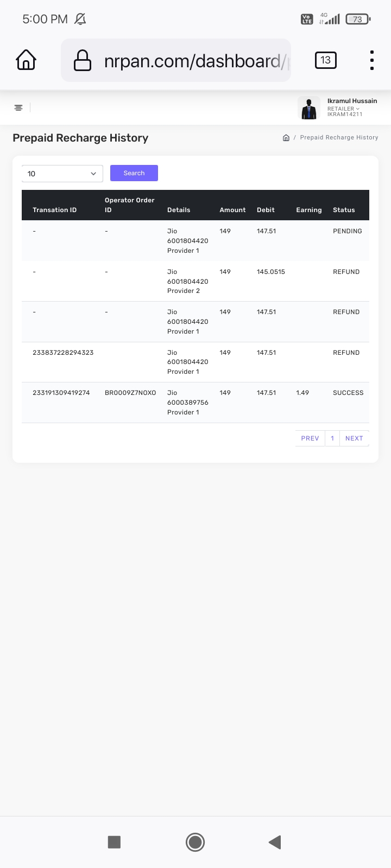Image resolution: width=391 pixels, height=868 pixels.
Task: Go to PREV page
Action: (x=310, y=438)
